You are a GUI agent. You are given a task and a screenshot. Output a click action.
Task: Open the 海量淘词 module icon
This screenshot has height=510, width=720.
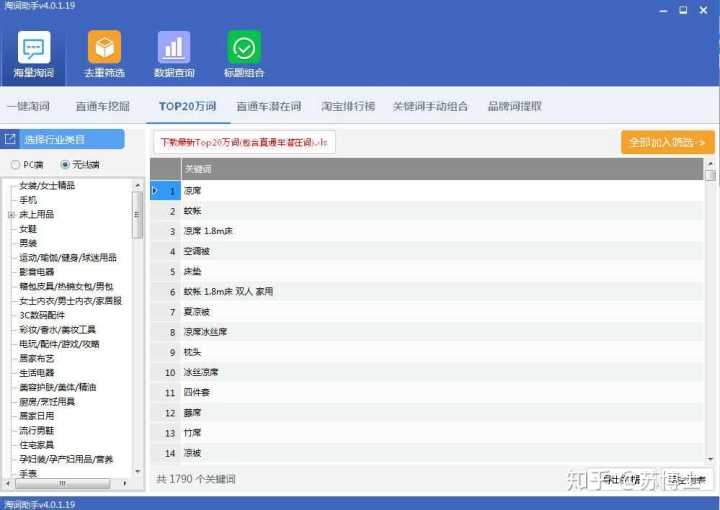point(34,48)
